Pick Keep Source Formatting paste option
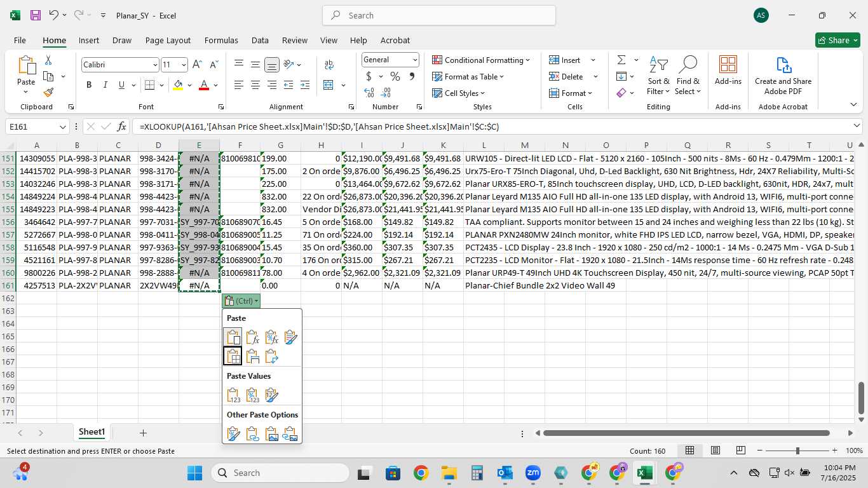This screenshot has width=868, height=488. pyautogui.click(x=291, y=337)
